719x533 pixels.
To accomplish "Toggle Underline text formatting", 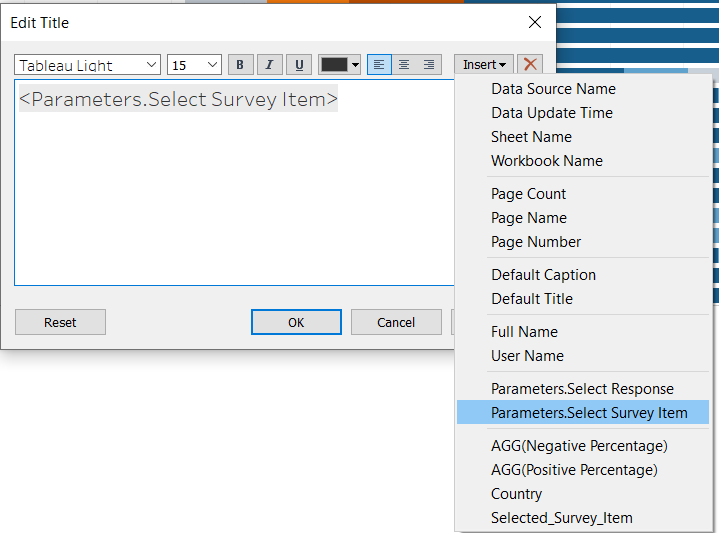I will tap(299, 65).
